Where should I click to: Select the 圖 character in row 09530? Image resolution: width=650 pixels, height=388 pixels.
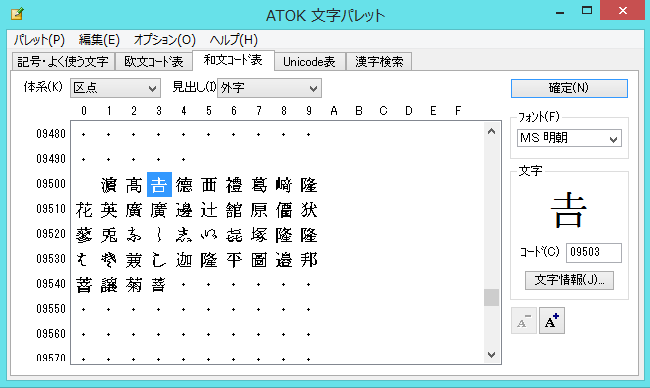point(259,260)
